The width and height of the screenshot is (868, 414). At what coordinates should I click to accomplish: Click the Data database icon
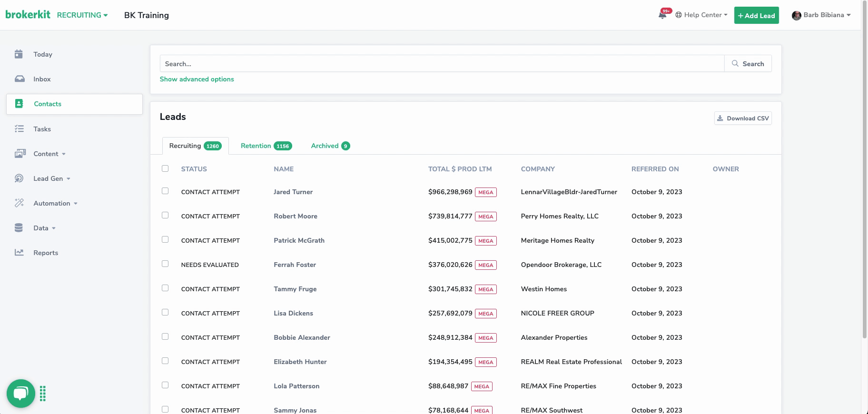click(19, 228)
